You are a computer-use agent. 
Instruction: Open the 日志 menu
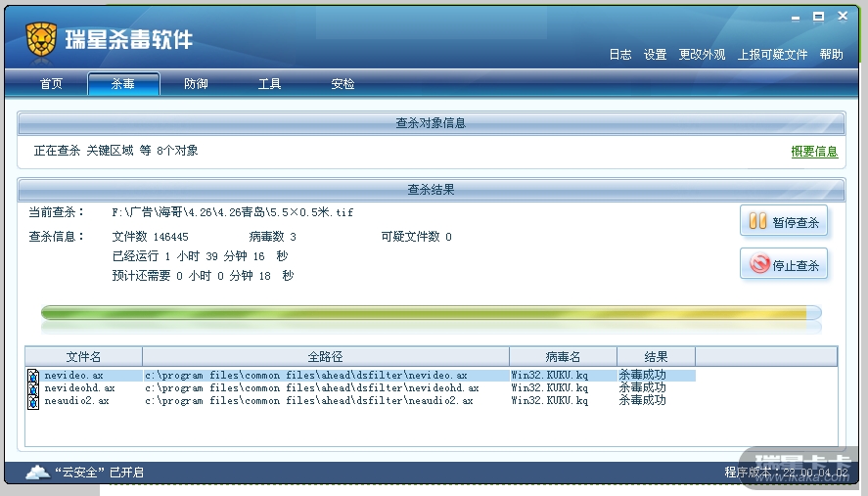620,54
